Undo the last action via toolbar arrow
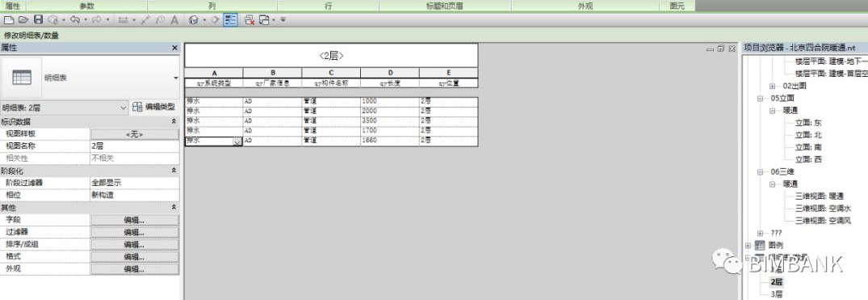Image resolution: width=868 pixels, height=300 pixels. (75, 20)
